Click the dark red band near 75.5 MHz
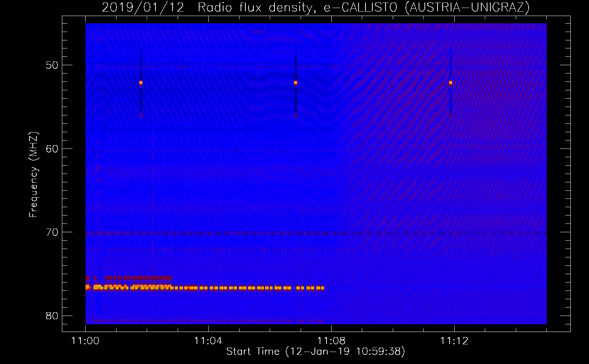The width and height of the screenshot is (589, 364). (129, 278)
